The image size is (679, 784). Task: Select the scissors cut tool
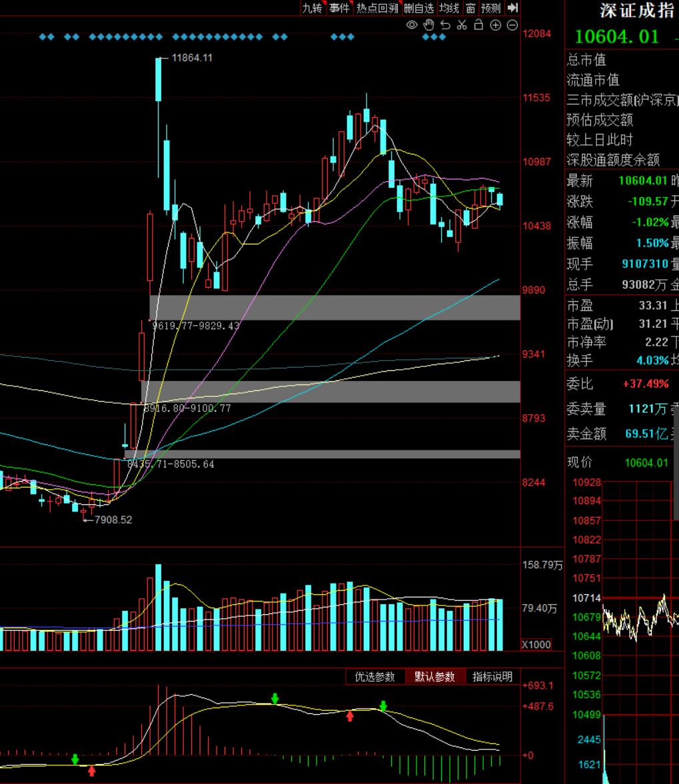(462, 25)
